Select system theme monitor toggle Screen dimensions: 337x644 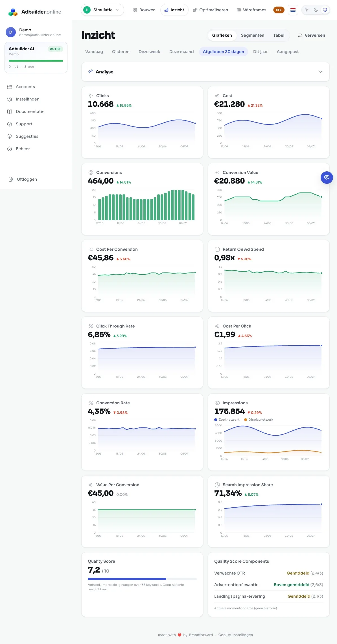click(x=325, y=10)
